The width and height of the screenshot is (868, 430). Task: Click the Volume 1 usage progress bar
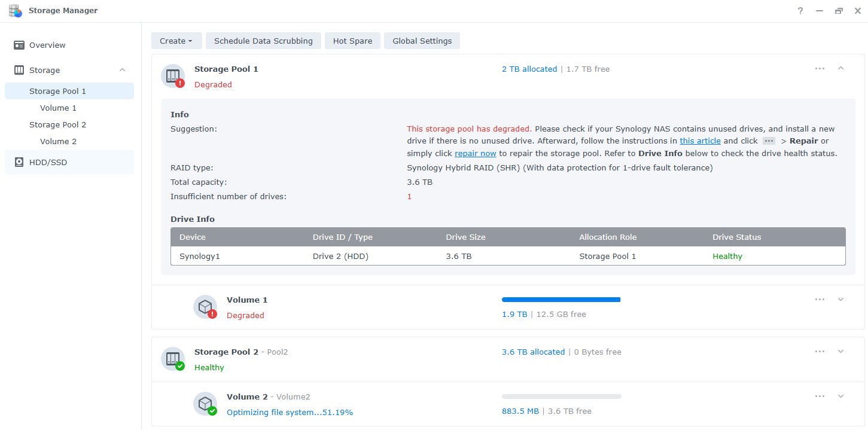(561, 299)
